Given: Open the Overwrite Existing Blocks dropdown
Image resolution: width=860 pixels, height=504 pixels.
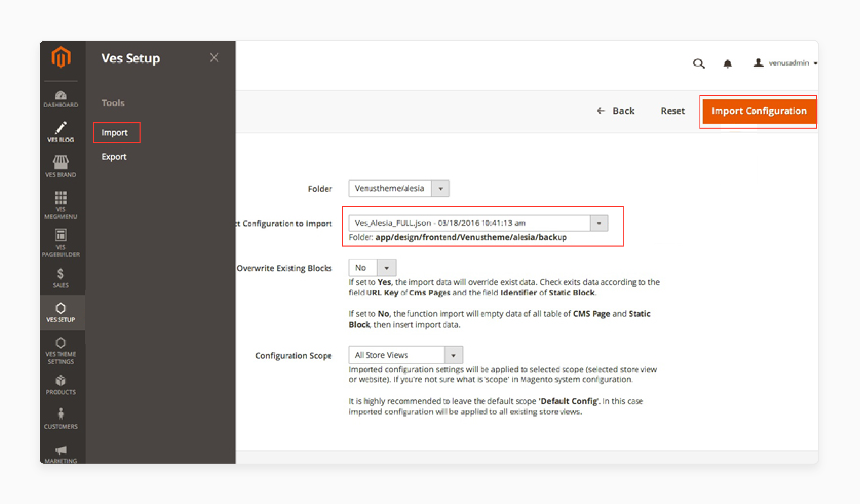Looking at the screenshot, I should pyautogui.click(x=372, y=268).
